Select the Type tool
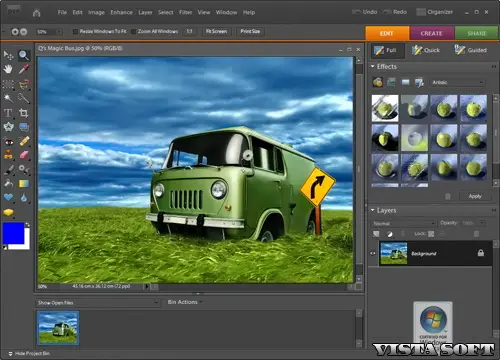Screen dimensions: 500x360 tap(8, 113)
